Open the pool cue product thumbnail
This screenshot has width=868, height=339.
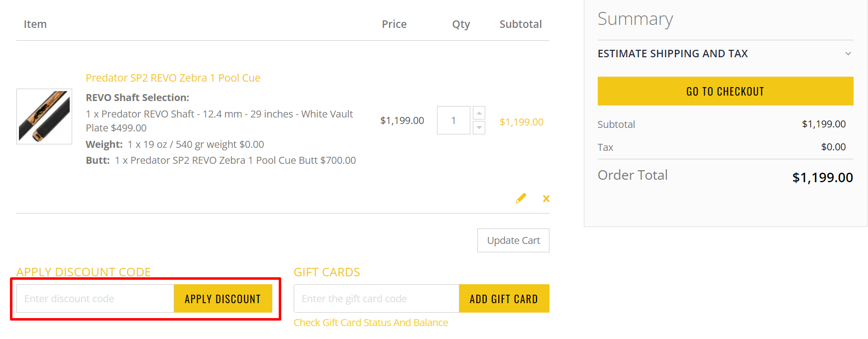click(44, 116)
